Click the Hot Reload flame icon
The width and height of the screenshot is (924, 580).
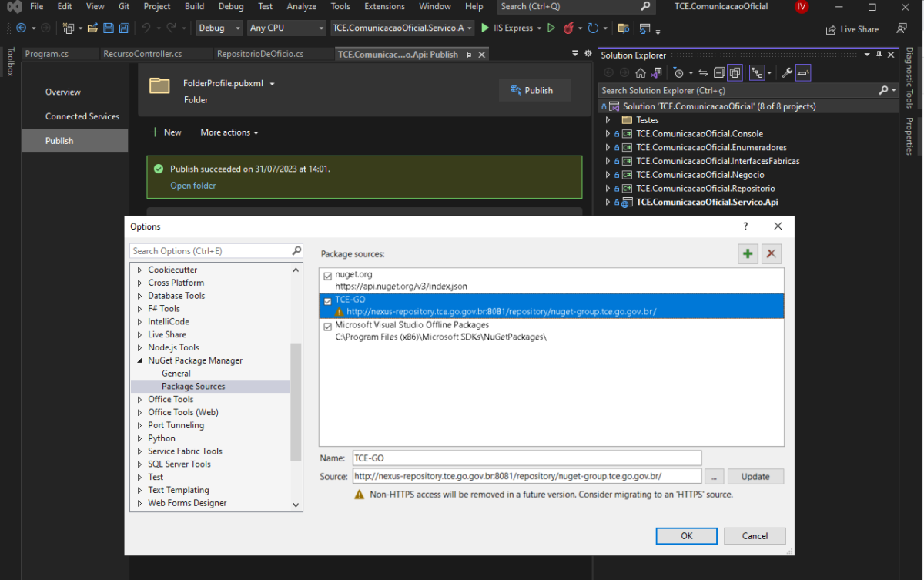click(x=568, y=28)
